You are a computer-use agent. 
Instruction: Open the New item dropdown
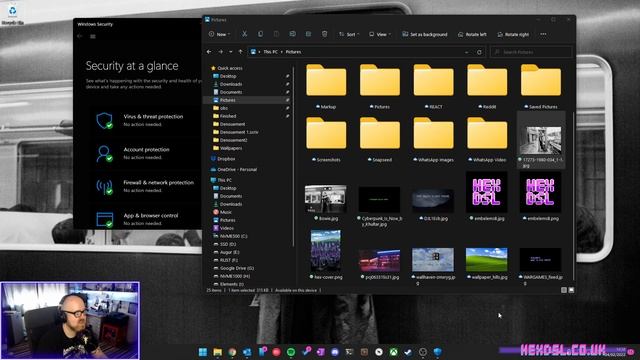pos(220,34)
